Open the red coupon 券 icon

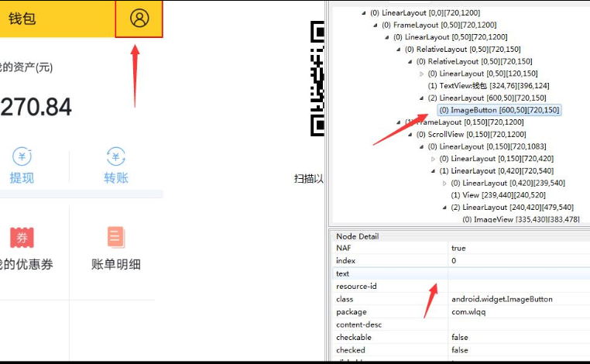[22, 237]
